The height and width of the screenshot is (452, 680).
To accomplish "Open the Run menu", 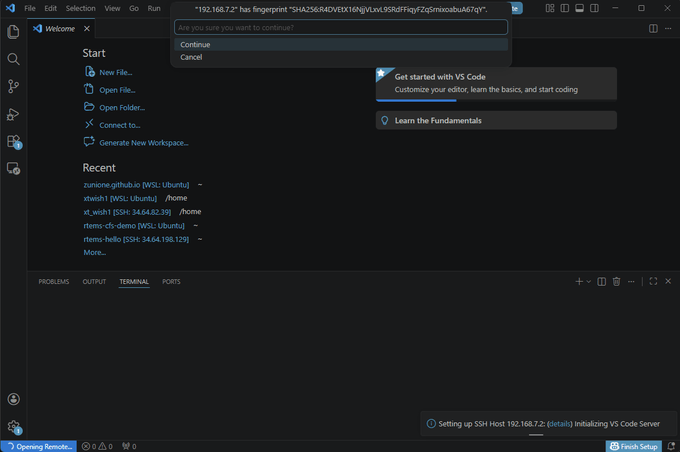I will click(154, 8).
